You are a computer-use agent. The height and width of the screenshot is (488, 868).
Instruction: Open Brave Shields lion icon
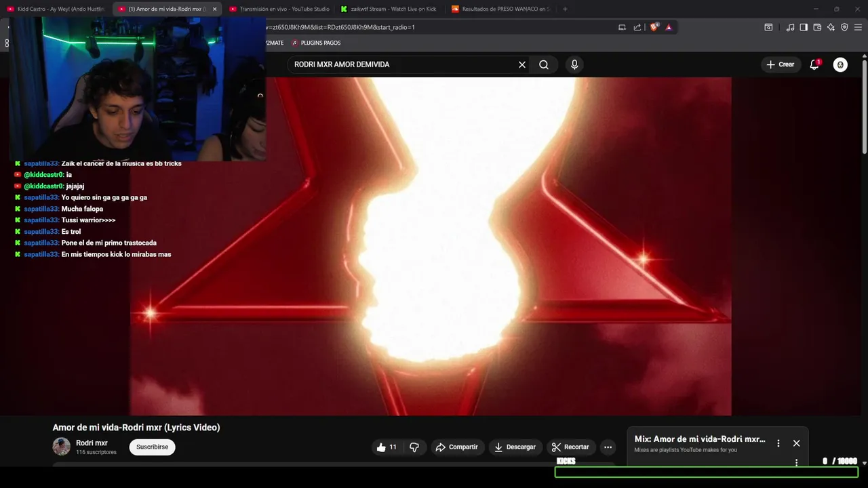[x=654, y=27]
